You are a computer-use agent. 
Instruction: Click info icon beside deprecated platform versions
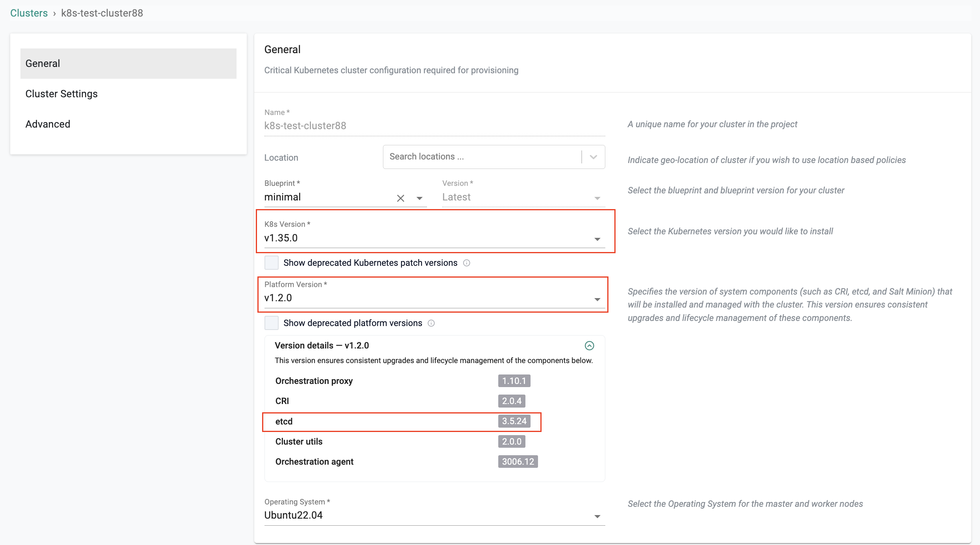click(x=431, y=323)
